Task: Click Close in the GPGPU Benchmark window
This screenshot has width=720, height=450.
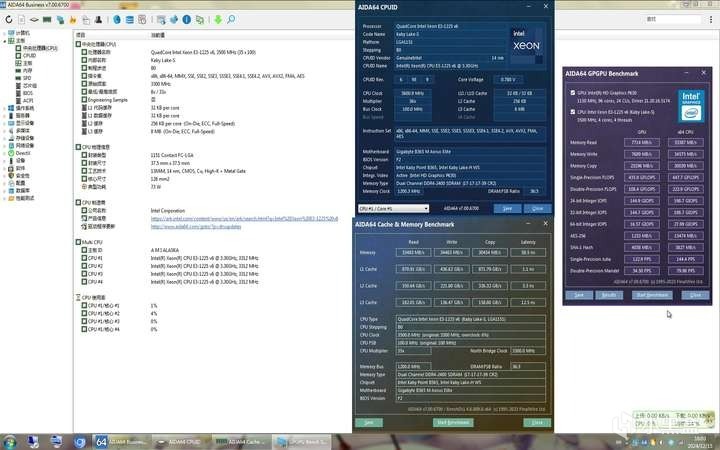Action: [x=695, y=295]
